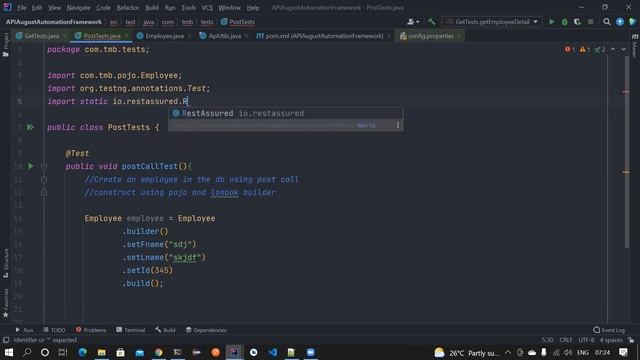The image size is (640, 360).
Task: Open the Event Log
Action: (609, 330)
